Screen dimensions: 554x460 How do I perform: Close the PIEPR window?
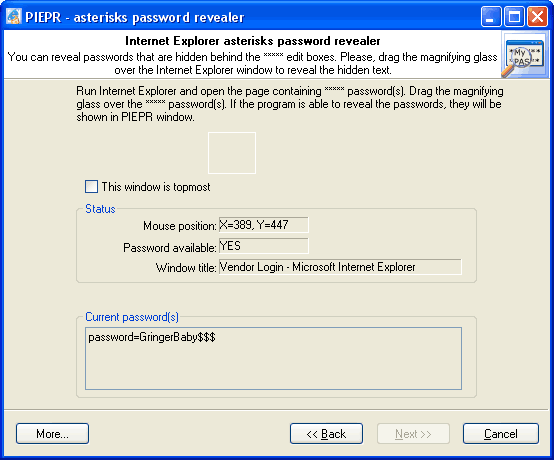point(537,17)
